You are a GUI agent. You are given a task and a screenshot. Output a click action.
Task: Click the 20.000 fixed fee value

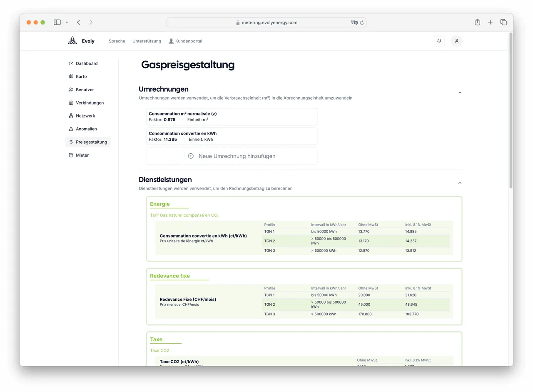pyautogui.click(x=364, y=295)
